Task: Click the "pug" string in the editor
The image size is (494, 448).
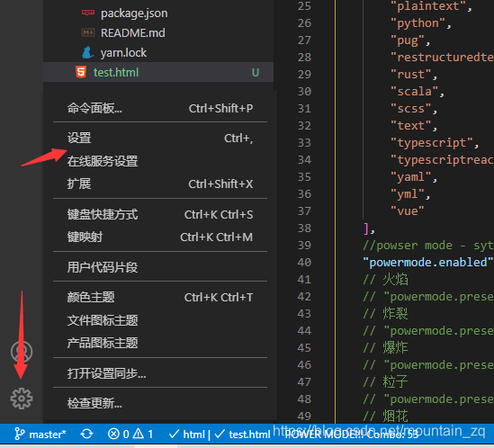Action: tap(407, 40)
